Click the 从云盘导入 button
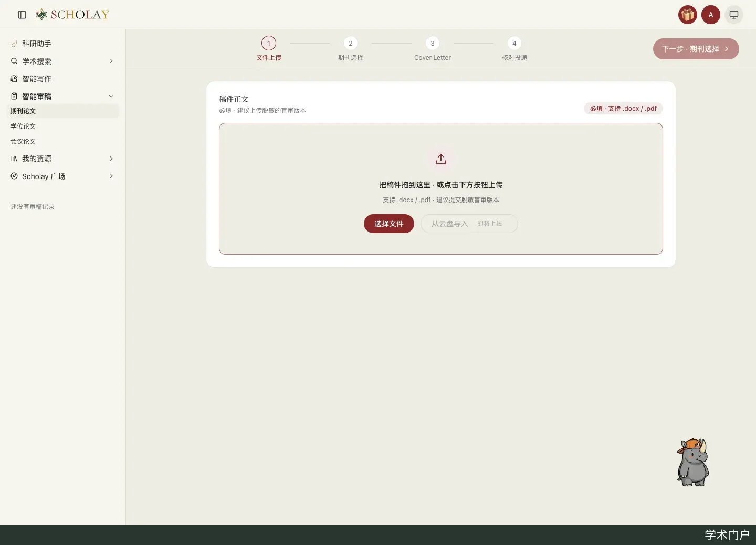The height and width of the screenshot is (545, 756). point(469,224)
